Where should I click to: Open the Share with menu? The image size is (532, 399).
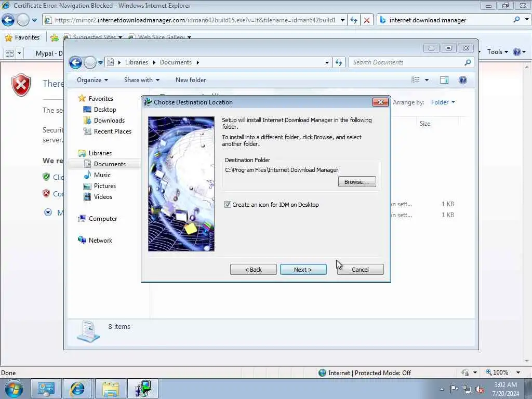pyautogui.click(x=142, y=80)
